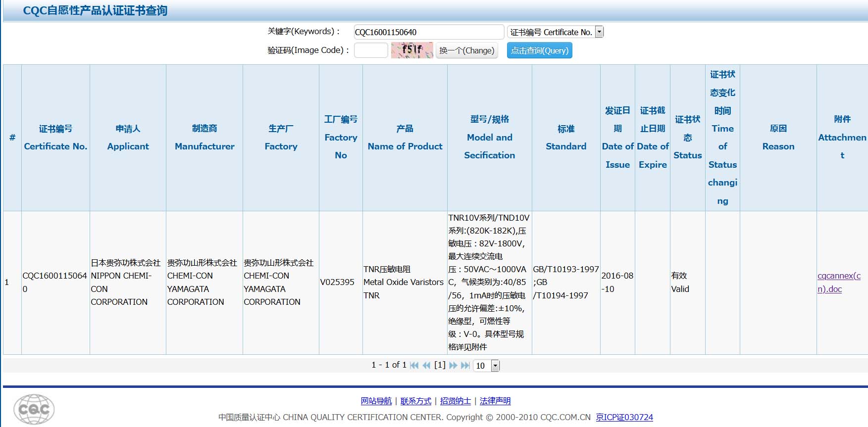Viewport: 868px width, 427px height.
Task: Select the TNR10V model specification cell
Action: pos(490,283)
